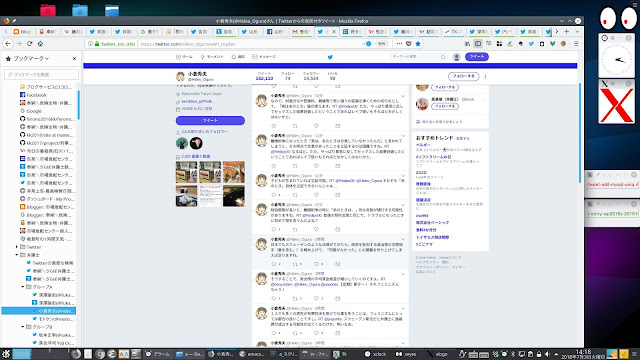
Task: Open the new tab with the plus button
Action: pos(567,31)
